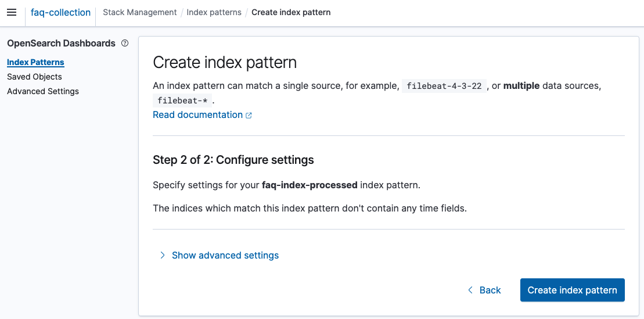
Task: Go back to the previous step
Action: [x=490, y=290]
